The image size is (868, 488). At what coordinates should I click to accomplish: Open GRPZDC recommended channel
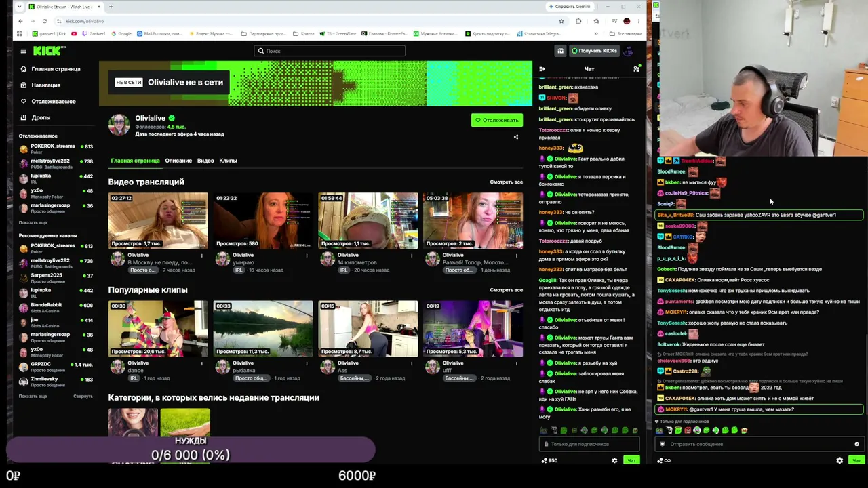pyautogui.click(x=56, y=367)
